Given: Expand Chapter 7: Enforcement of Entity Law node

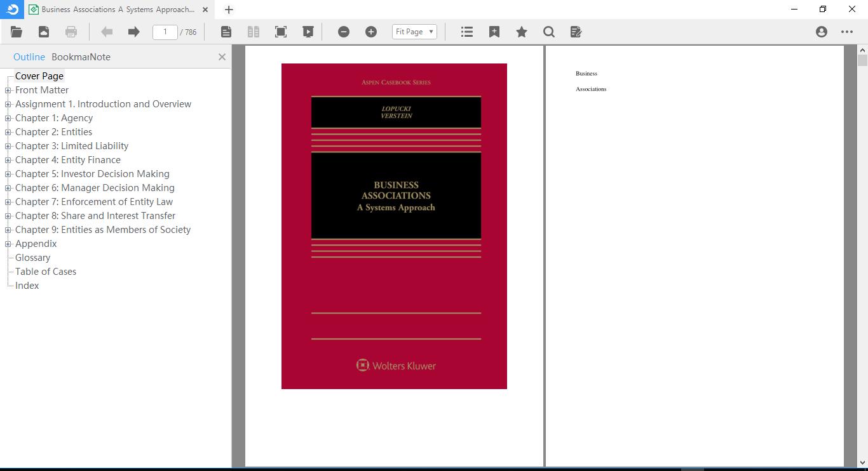Looking at the screenshot, I should 8,202.
